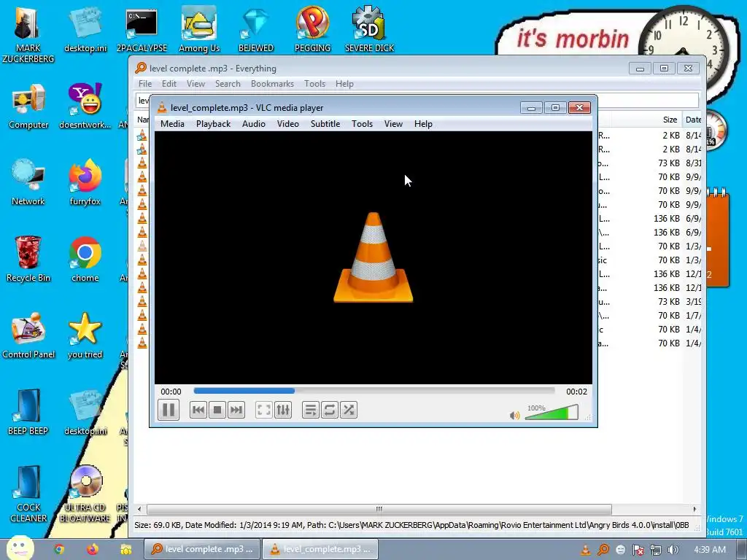Open VLC View menu
This screenshot has width=747, height=560.
(x=393, y=124)
